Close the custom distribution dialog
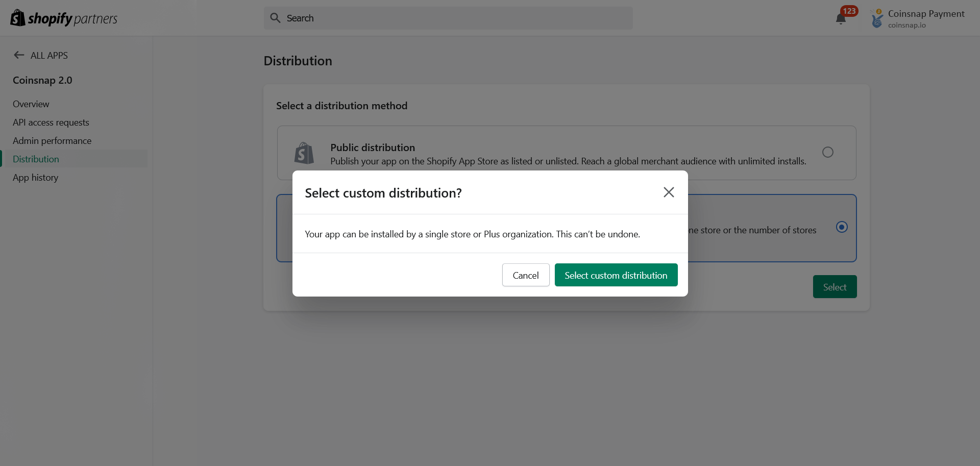This screenshot has height=466, width=980. (669, 192)
